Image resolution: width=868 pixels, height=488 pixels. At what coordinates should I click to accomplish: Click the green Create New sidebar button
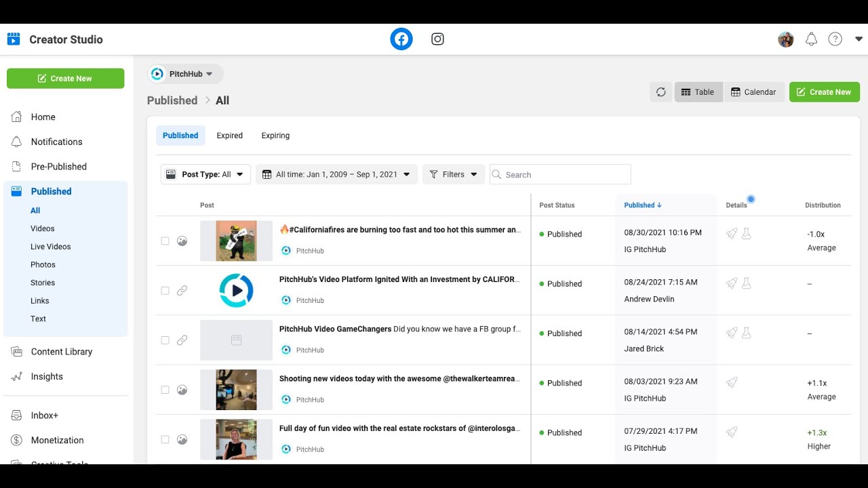click(66, 79)
